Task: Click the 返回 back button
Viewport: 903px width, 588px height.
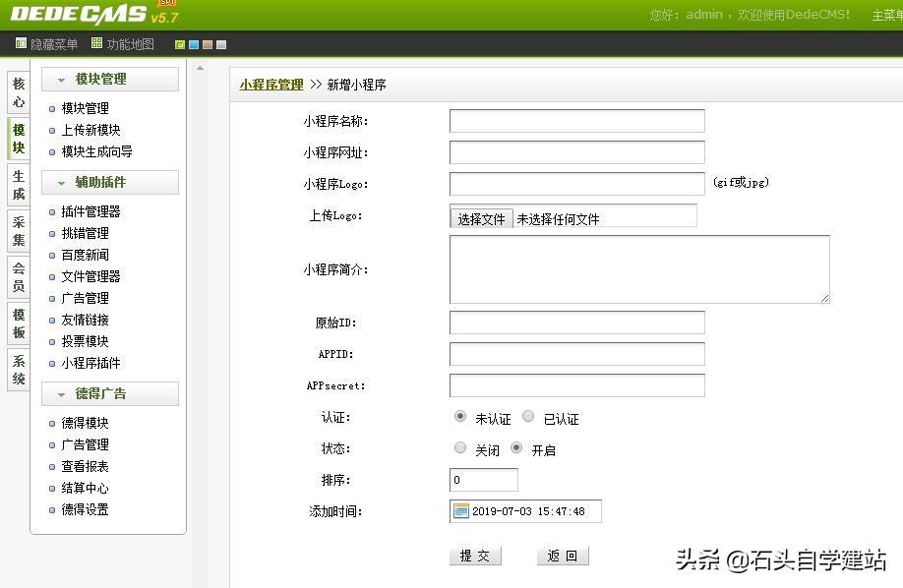Action: (x=563, y=556)
